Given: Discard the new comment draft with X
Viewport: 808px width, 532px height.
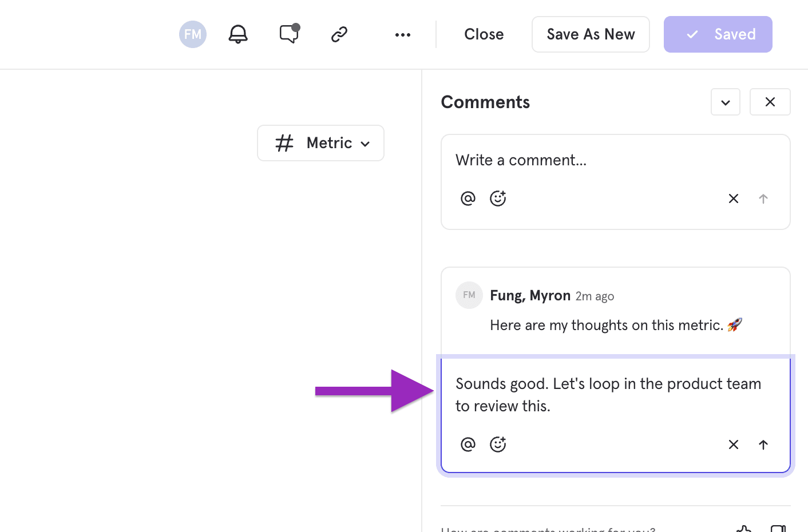Looking at the screenshot, I should (734, 198).
